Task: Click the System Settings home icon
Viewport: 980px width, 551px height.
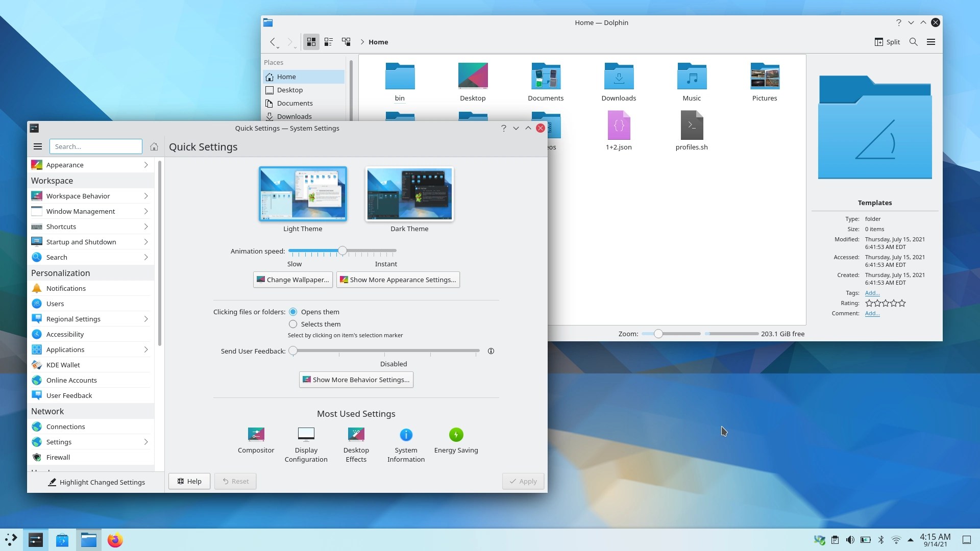Action: point(154,147)
